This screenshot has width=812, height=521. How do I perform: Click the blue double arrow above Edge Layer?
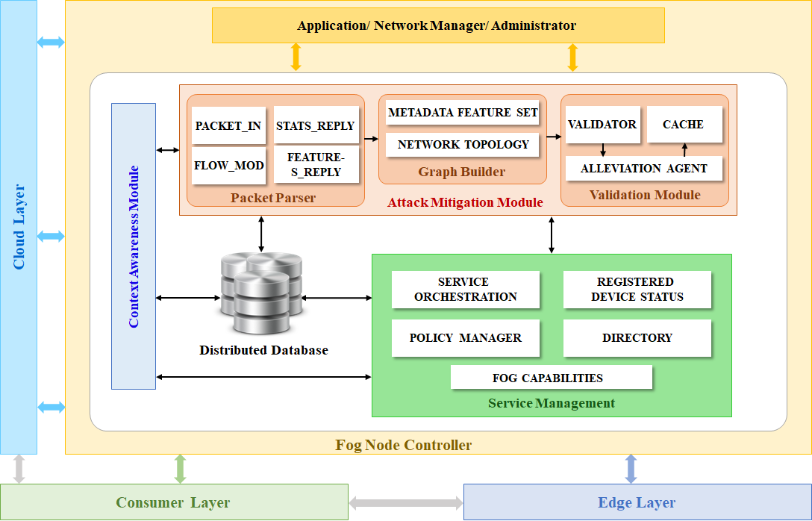(631, 469)
